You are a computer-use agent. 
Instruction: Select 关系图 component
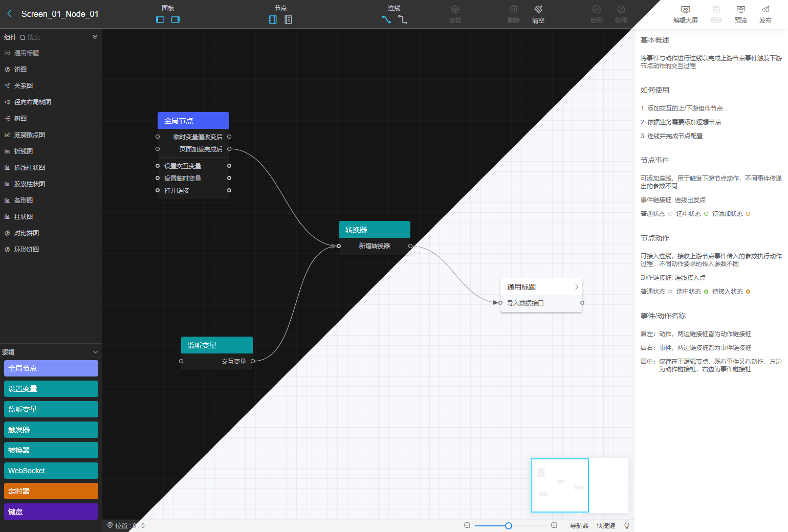[51, 86]
